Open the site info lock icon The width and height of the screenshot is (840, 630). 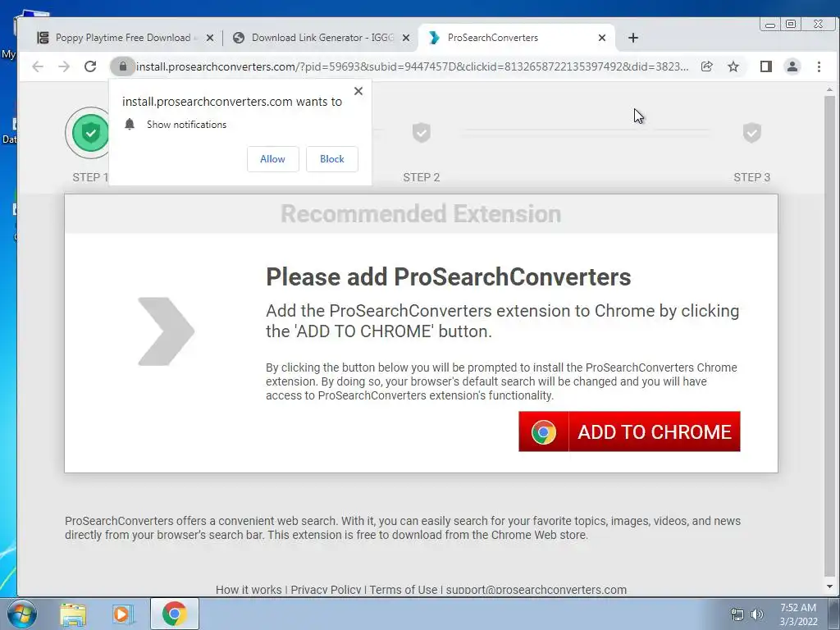point(123,66)
